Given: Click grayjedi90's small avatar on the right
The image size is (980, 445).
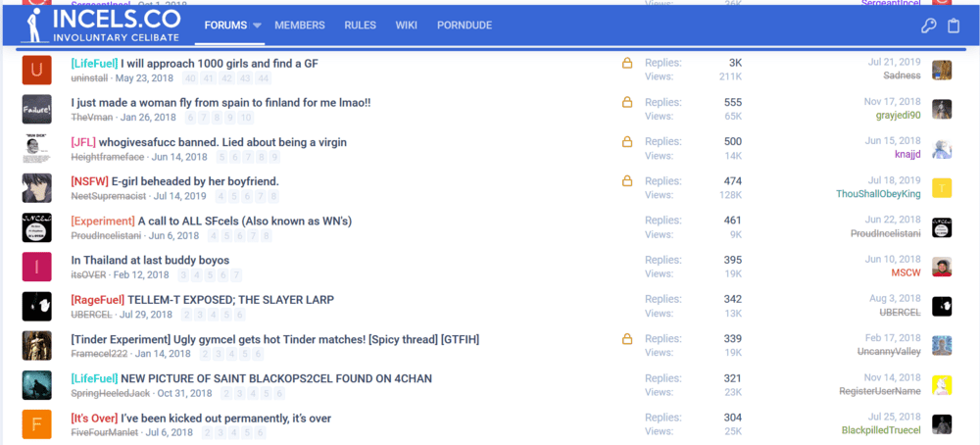Looking at the screenshot, I should click(942, 110).
